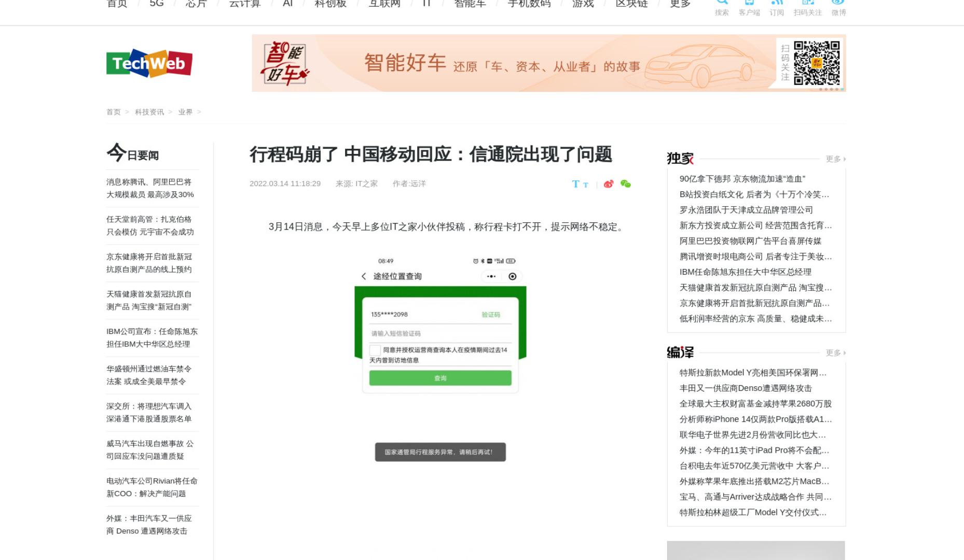Viewport: 964px width, 560px height.
Task: Open 智能车 navigation item
Action: [x=470, y=3]
